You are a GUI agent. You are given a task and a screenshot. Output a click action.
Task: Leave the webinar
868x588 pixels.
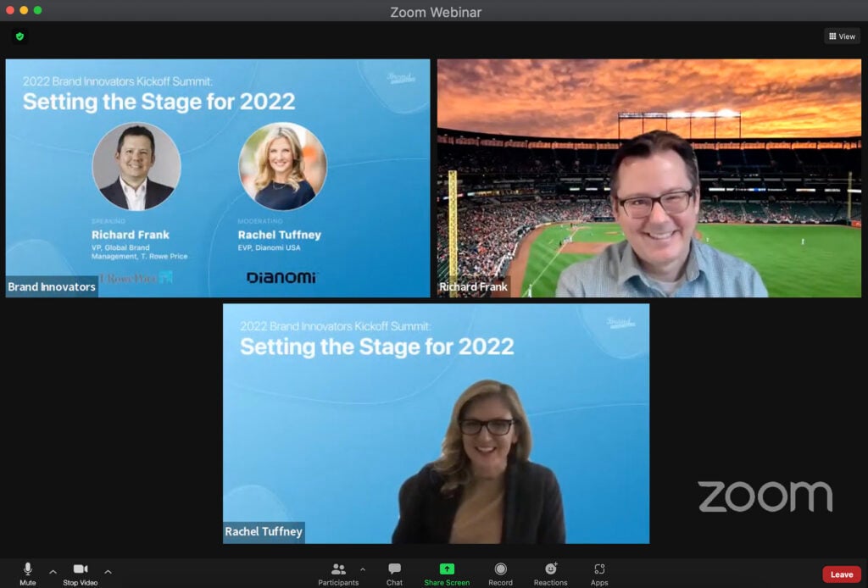point(841,574)
